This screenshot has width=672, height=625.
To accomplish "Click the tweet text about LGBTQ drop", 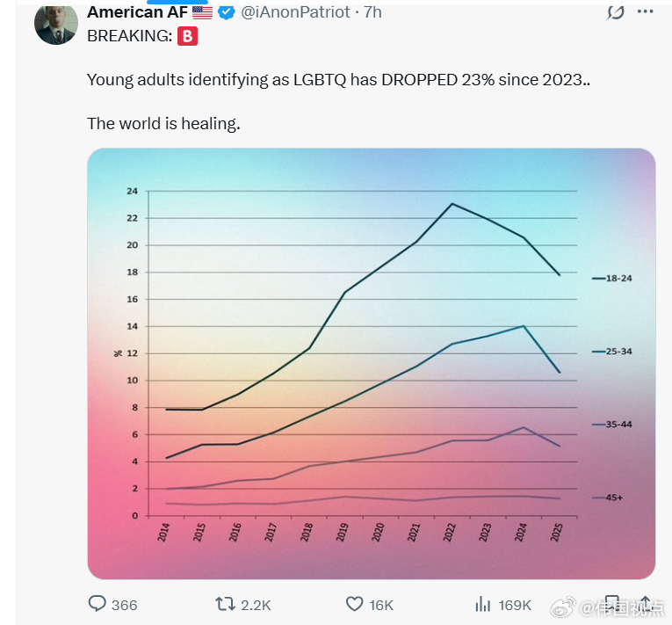I will tap(338, 80).
